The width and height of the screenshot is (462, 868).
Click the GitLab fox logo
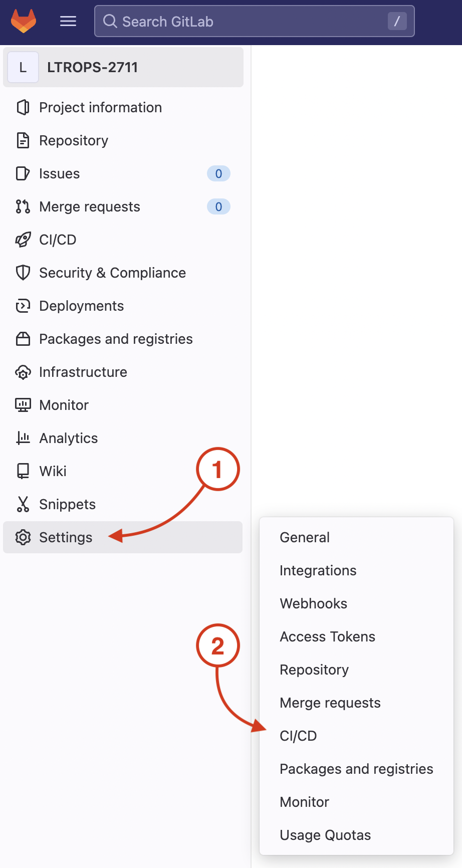24,21
